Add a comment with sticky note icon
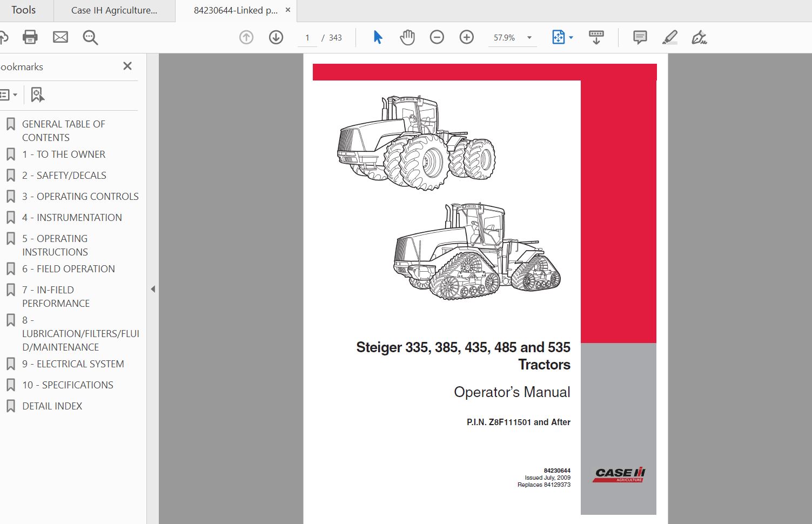 tap(640, 37)
